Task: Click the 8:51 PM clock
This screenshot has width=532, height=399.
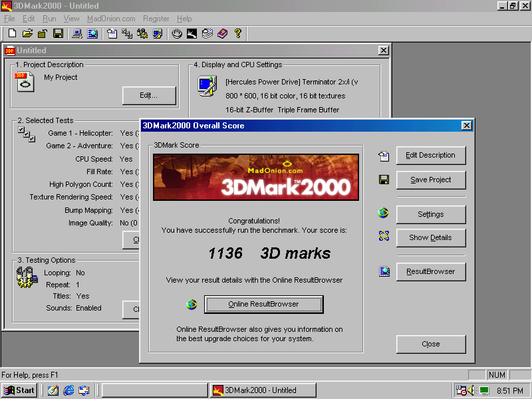Action: [x=510, y=390]
